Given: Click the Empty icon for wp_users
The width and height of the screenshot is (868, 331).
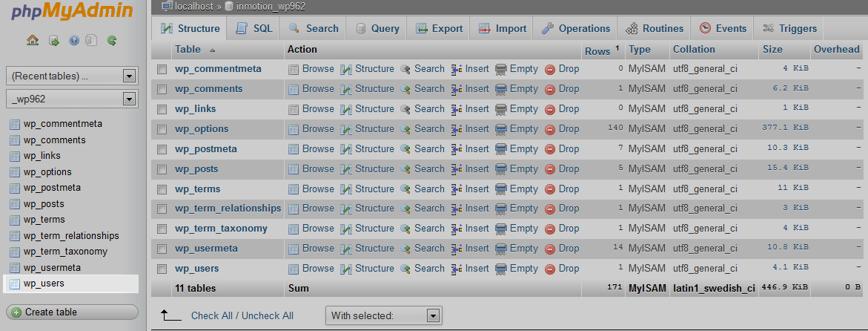Looking at the screenshot, I should tap(501, 269).
